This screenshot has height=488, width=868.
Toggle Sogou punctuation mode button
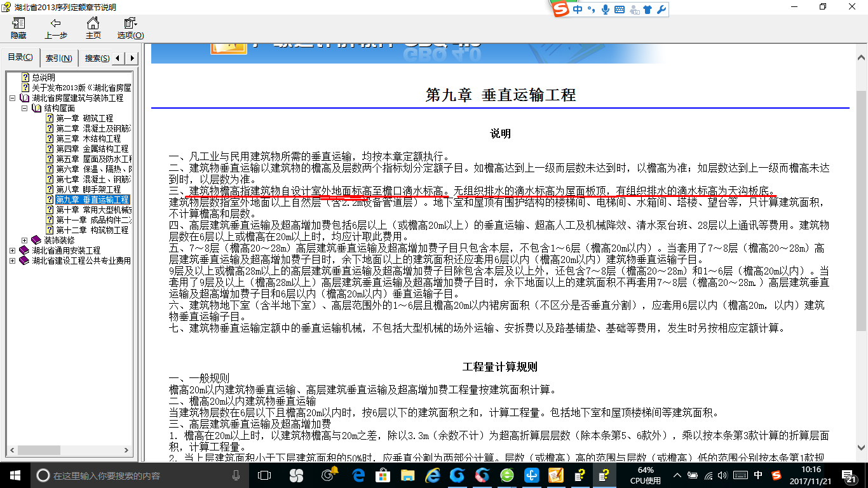591,10
